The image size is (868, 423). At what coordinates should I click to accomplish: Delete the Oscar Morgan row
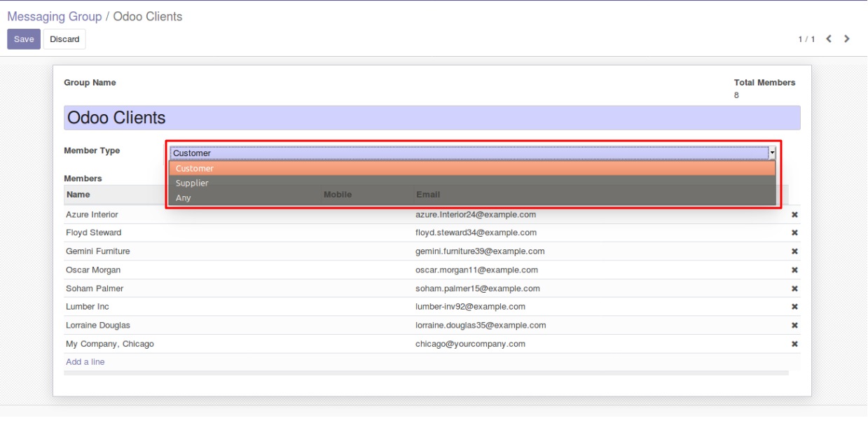[x=794, y=270]
